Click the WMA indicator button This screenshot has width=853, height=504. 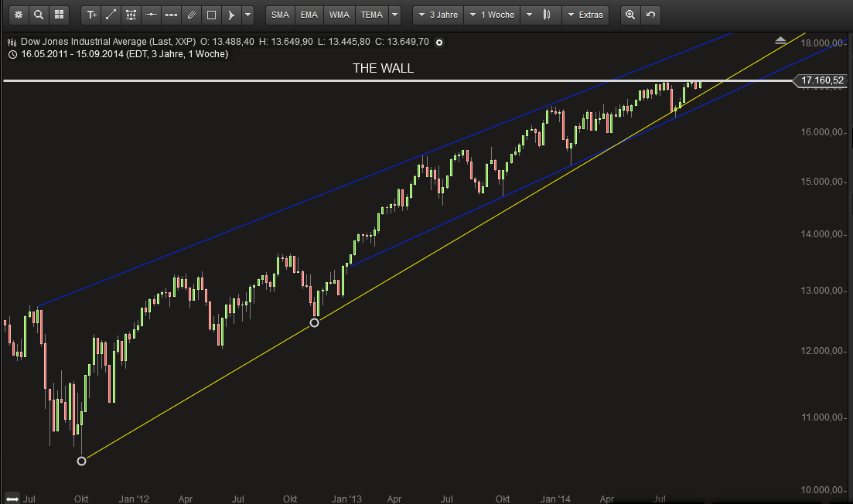click(x=339, y=15)
